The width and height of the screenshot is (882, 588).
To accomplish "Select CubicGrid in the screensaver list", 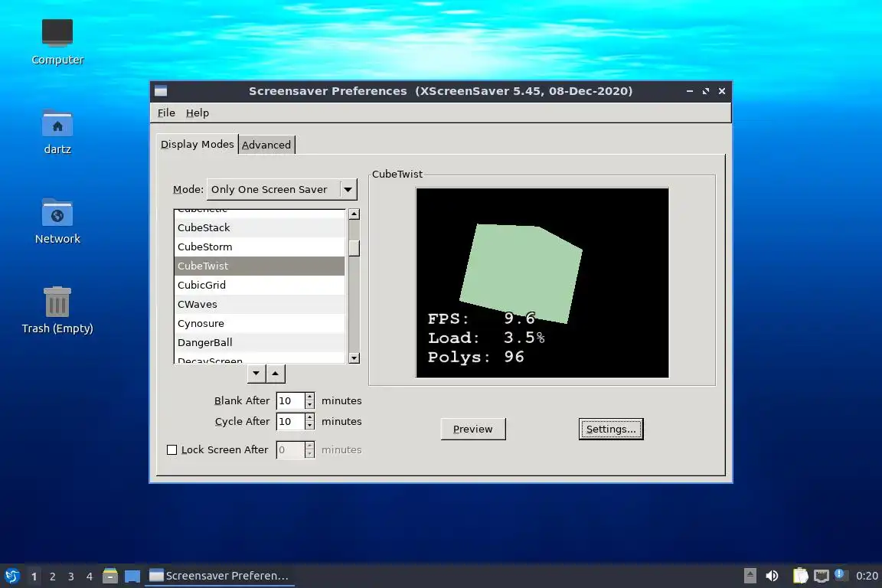I will click(260, 286).
